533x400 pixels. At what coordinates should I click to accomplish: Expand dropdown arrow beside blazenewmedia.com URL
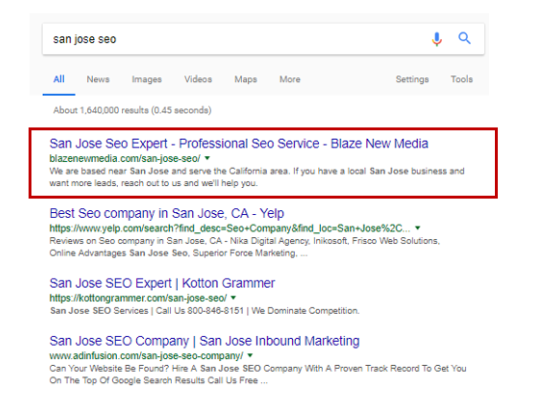(207, 158)
